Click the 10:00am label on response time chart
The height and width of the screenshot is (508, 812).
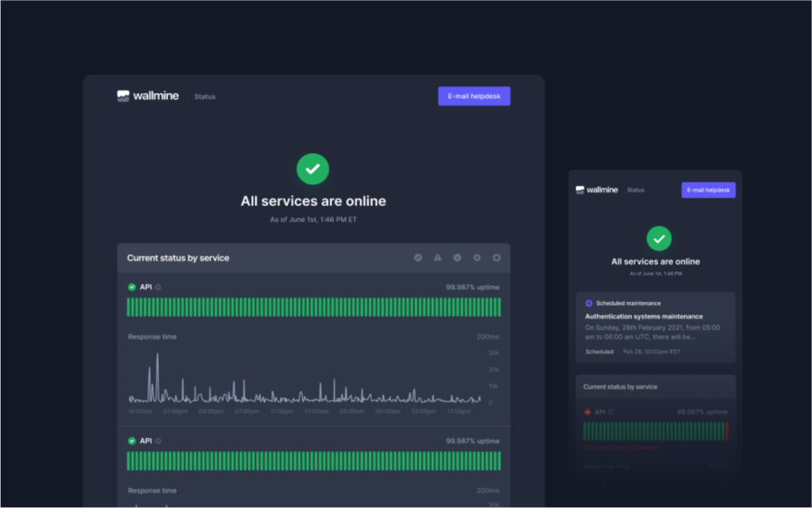pyautogui.click(x=138, y=410)
